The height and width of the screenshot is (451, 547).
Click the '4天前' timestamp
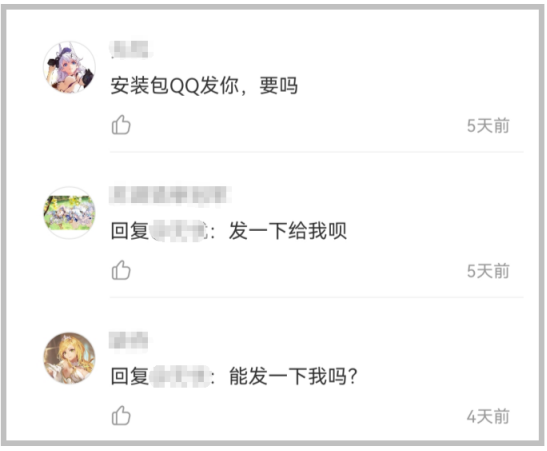point(488,416)
